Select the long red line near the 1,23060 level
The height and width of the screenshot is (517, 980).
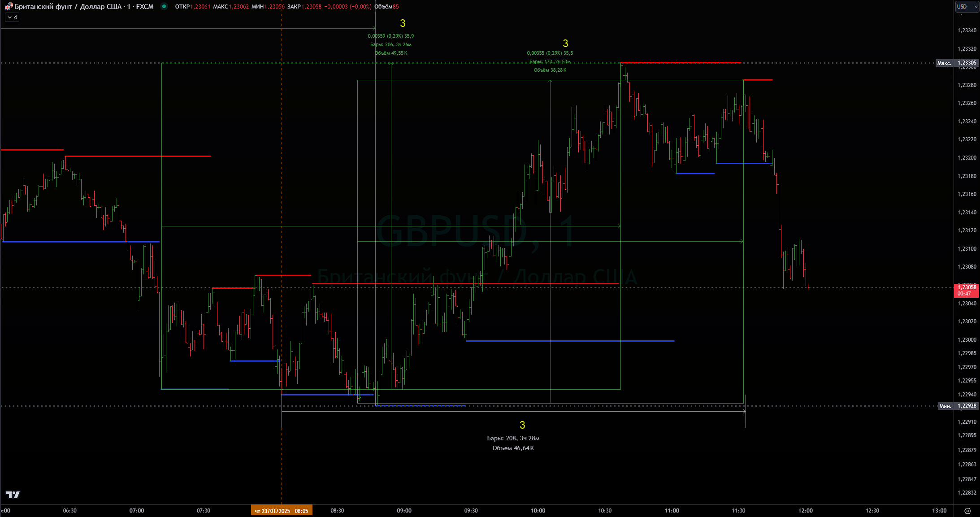465,283
